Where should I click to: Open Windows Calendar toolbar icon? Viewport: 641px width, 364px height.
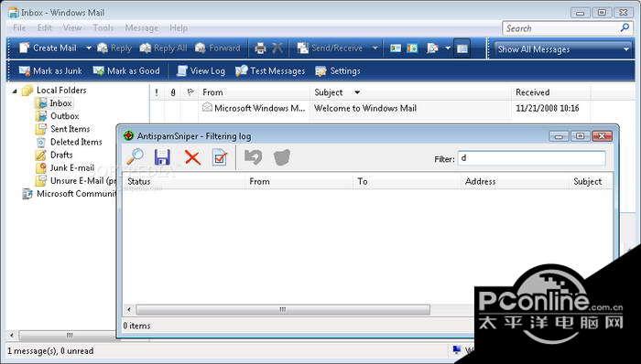(x=412, y=48)
